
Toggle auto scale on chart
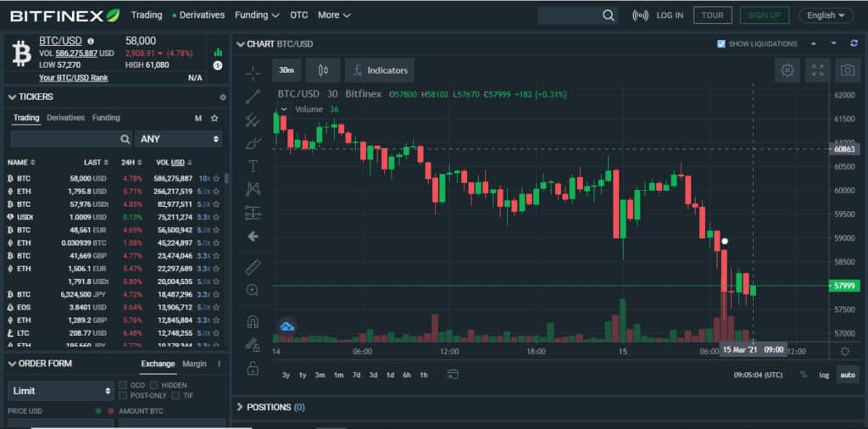848,375
